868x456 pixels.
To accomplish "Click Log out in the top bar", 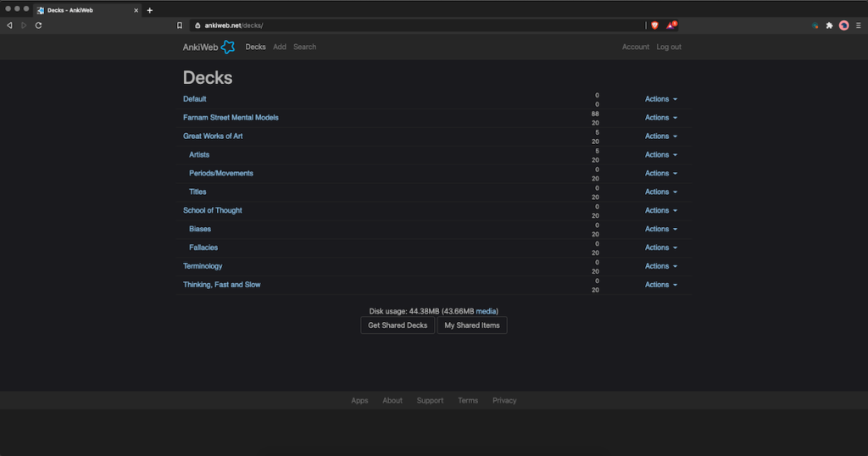I will 669,47.
